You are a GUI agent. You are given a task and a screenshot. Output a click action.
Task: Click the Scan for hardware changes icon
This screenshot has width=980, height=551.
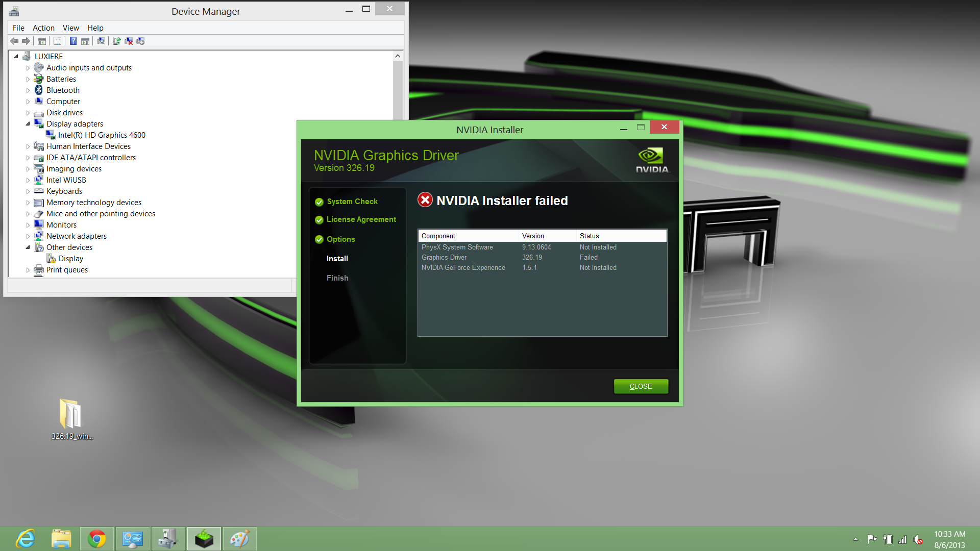click(x=101, y=41)
